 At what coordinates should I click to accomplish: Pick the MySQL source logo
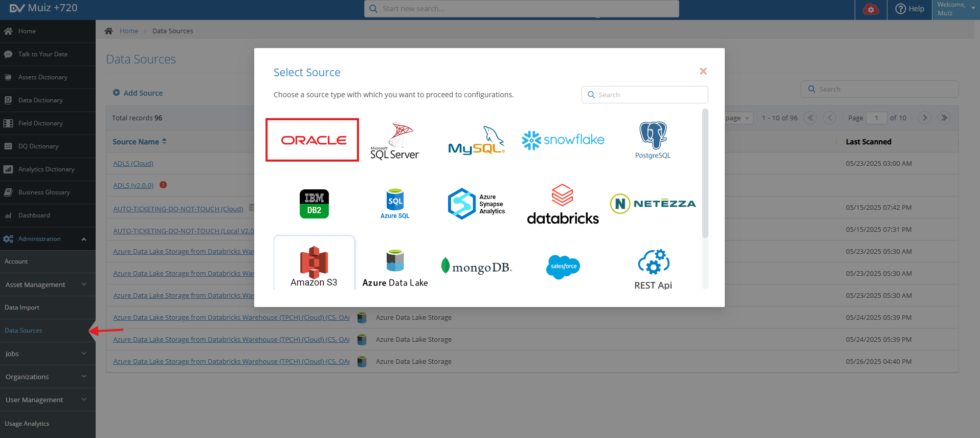point(477,141)
